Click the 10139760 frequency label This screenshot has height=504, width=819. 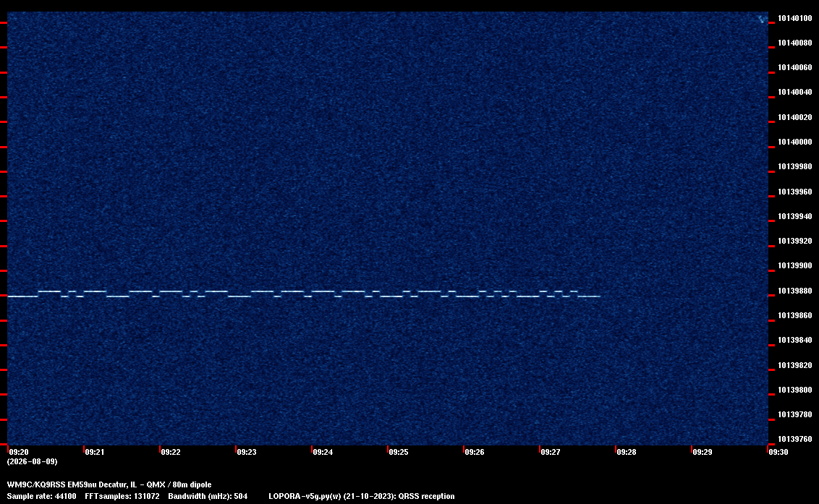tap(794, 439)
